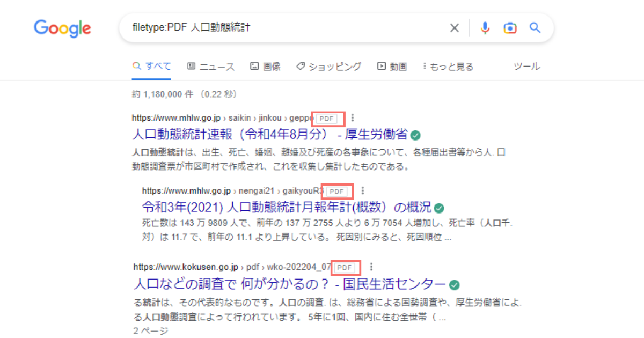Click snippet starting 死亡数は 143 万 9809 人

[327, 229]
